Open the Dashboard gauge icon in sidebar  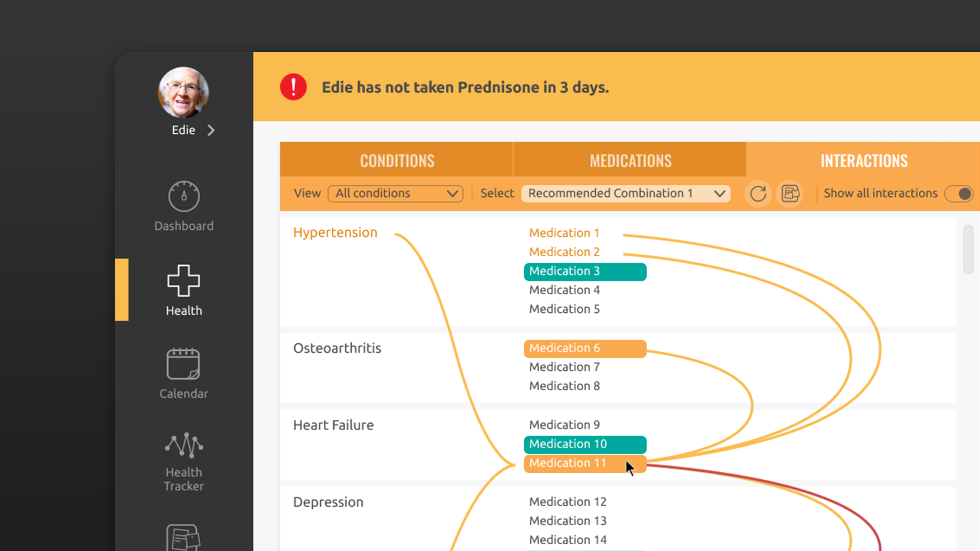[x=184, y=196]
